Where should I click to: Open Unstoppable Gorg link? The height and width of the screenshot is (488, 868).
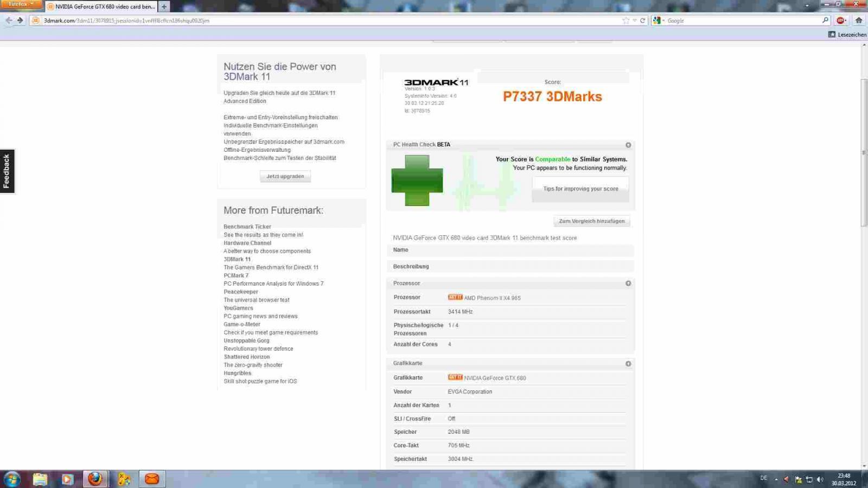pyautogui.click(x=246, y=341)
